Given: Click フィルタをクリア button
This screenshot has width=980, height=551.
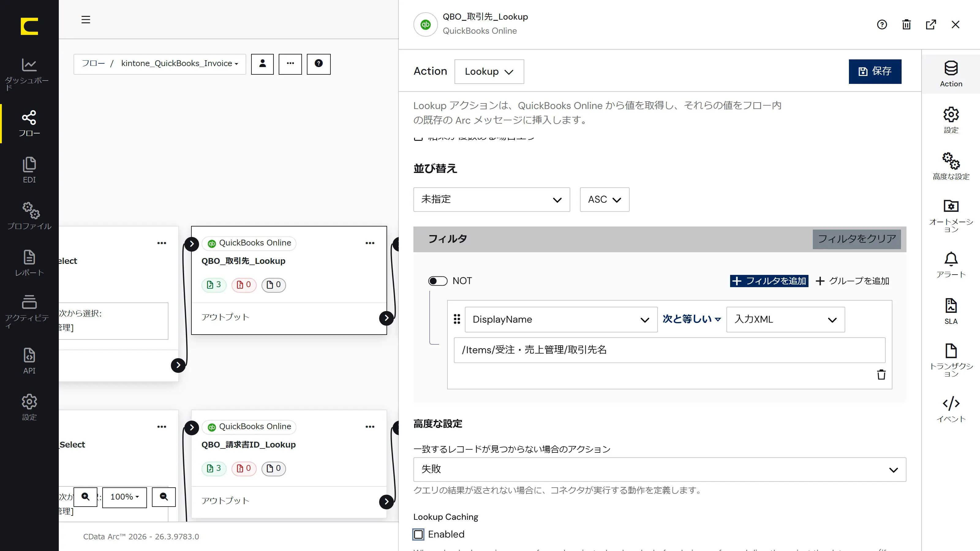Looking at the screenshot, I should coord(857,239).
